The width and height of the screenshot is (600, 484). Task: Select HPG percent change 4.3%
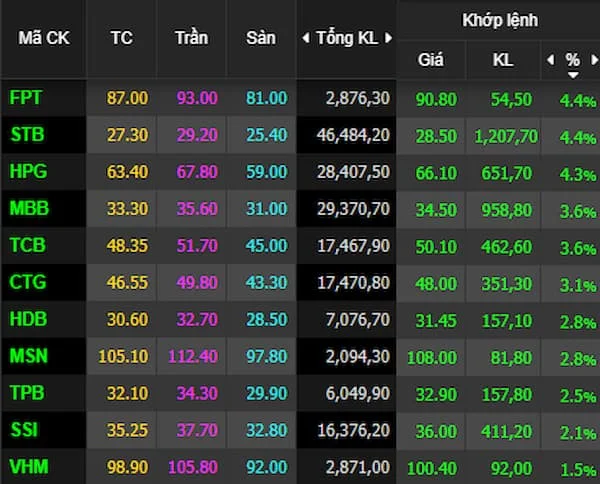click(x=578, y=175)
